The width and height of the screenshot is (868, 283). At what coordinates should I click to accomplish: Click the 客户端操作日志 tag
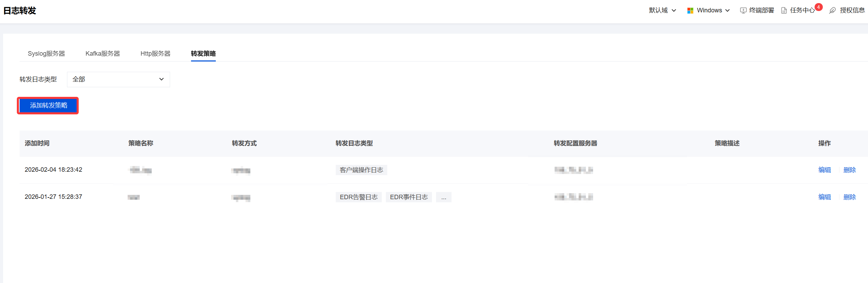(361, 170)
